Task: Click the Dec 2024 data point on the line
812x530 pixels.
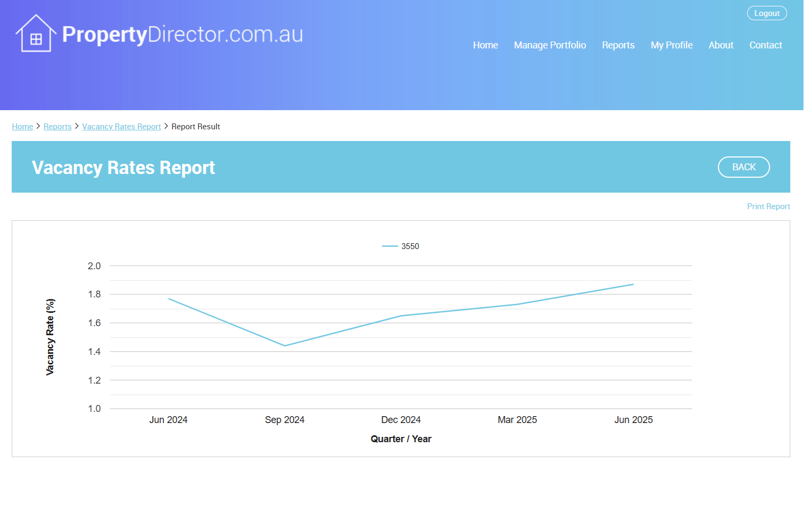Action: 401,316
